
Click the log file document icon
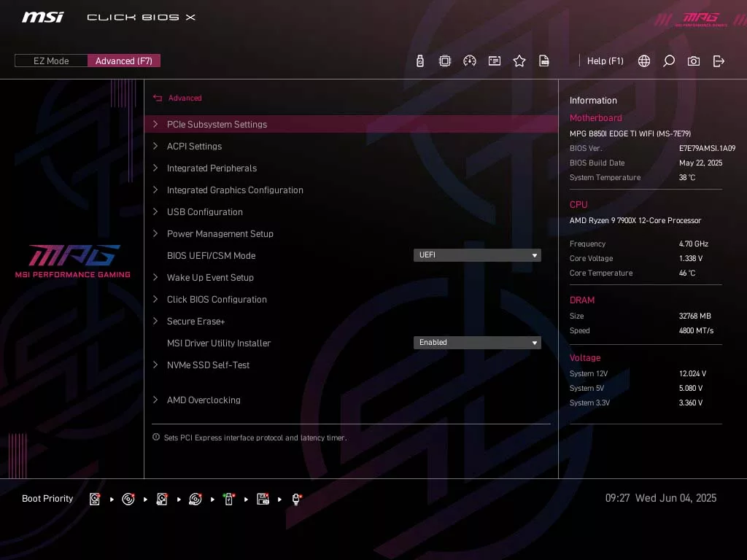click(x=543, y=61)
